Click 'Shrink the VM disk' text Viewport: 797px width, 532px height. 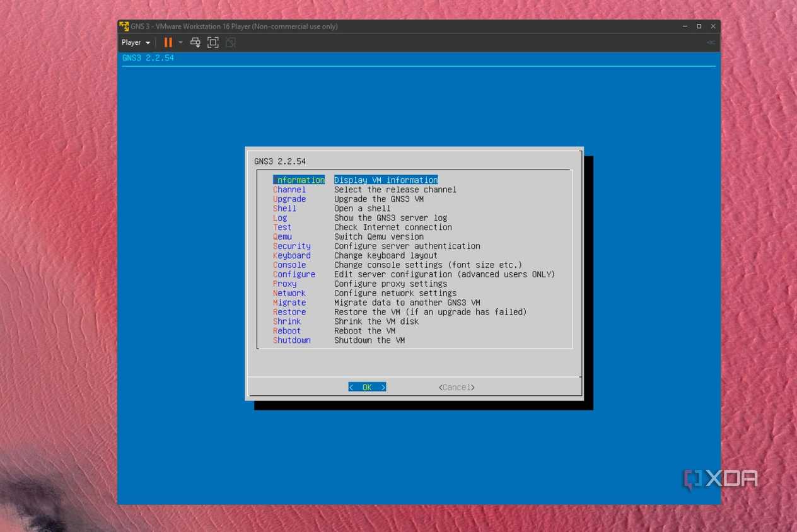(376, 322)
